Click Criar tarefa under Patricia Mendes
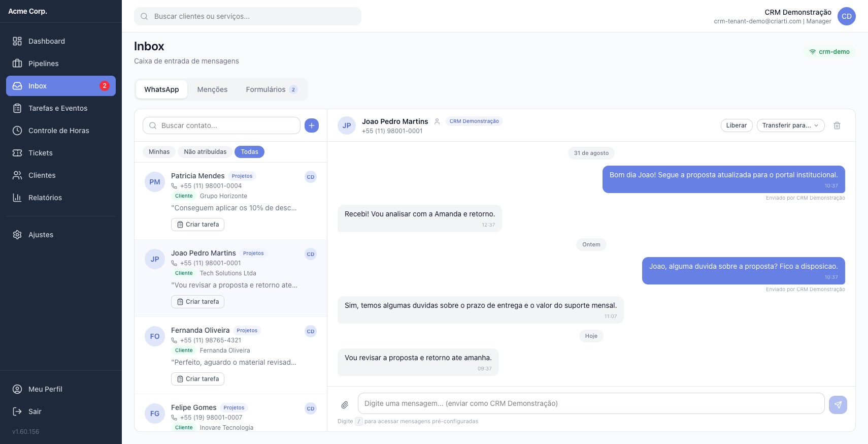868x444 pixels. click(x=198, y=225)
